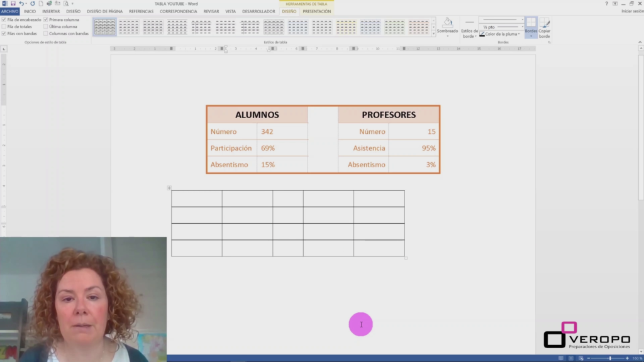
Task: Uncheck Fila de encabezado
Action: pos(4,19)
